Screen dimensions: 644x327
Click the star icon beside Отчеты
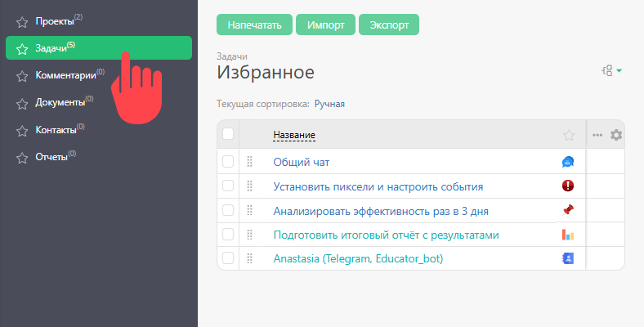click(x=22, y=158)
